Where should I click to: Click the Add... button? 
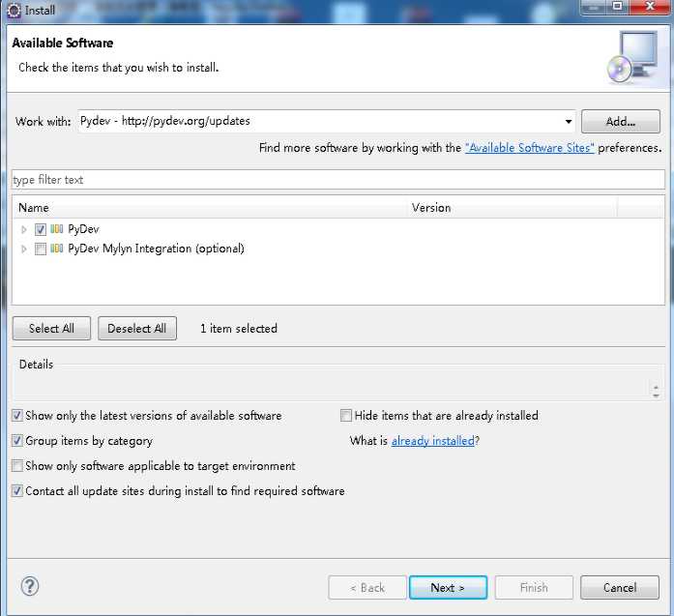coord(620,122)
